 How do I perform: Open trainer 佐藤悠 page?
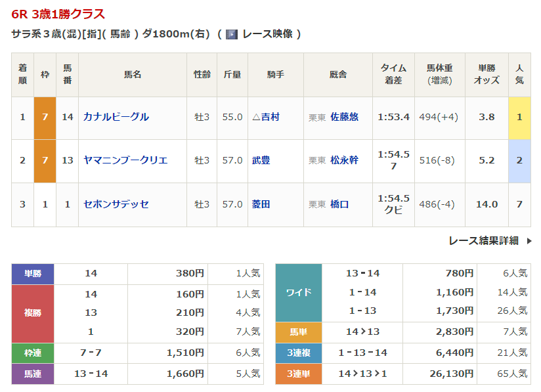coord(344,117)
